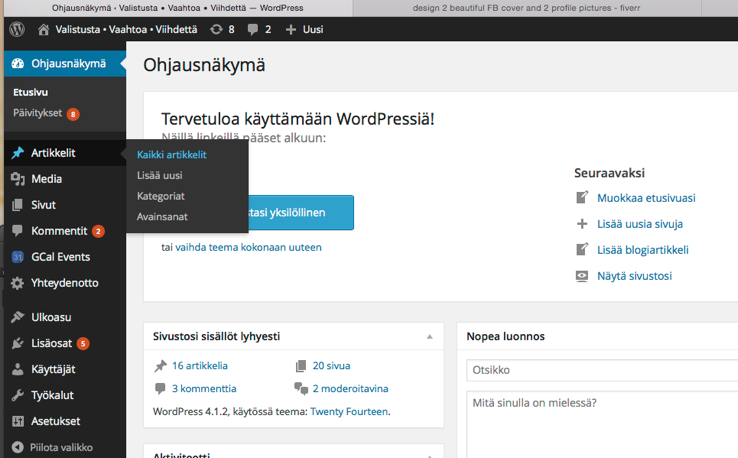The image size is (738, 458).
Task: Click pages icon beside 20 sivua
Action: coord(301,366)
